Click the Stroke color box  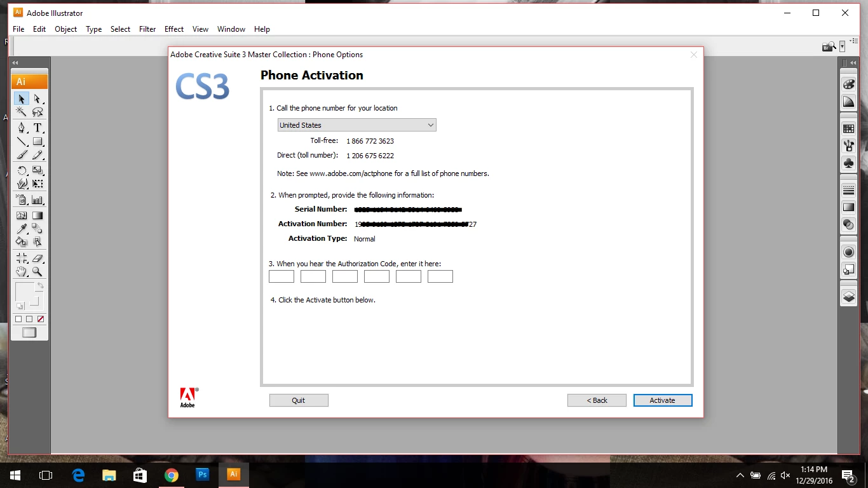click(35, 302)
